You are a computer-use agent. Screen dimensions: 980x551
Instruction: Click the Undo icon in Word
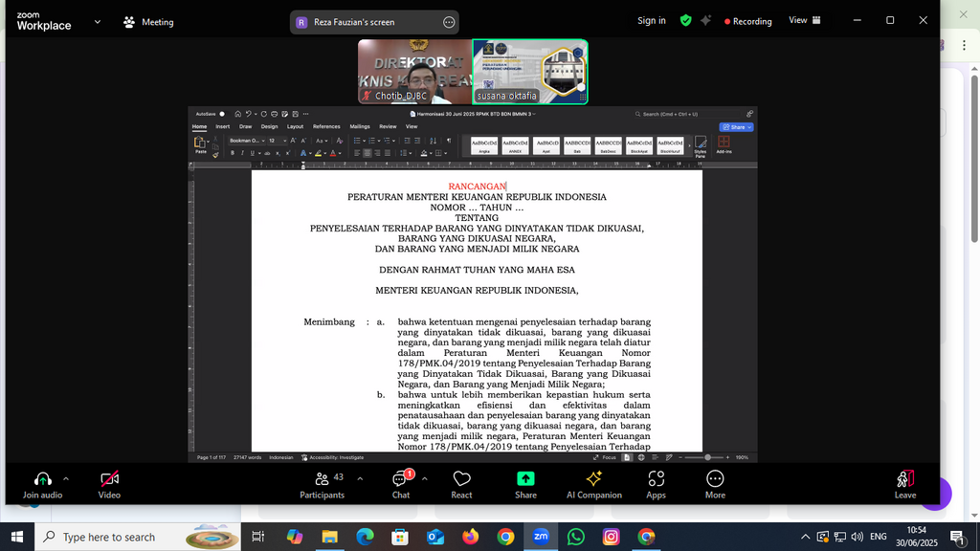click(248, 114)
